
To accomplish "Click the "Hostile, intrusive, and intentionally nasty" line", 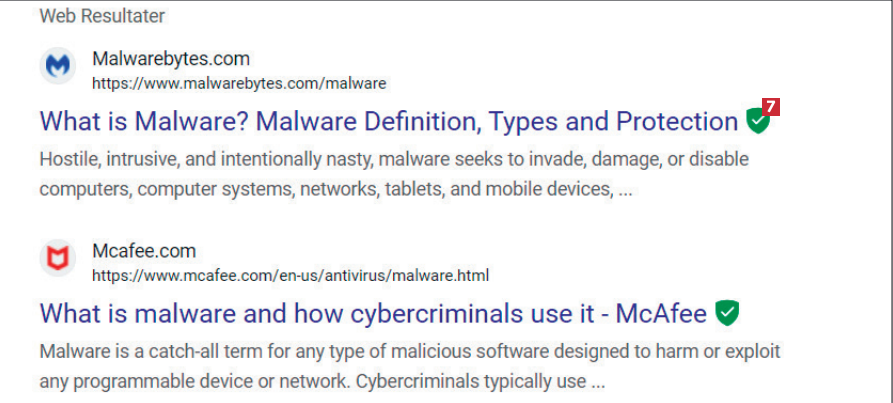I will tap(394, 159).
